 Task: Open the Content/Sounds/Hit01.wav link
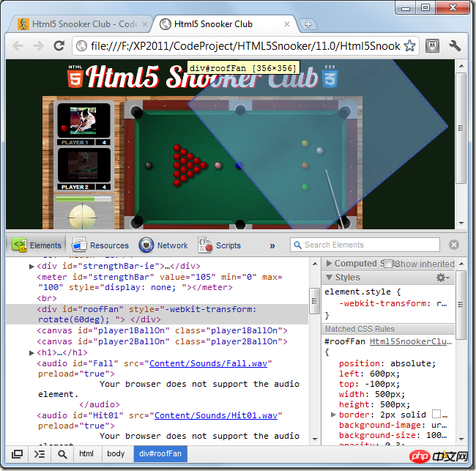(x=216, y=415)
